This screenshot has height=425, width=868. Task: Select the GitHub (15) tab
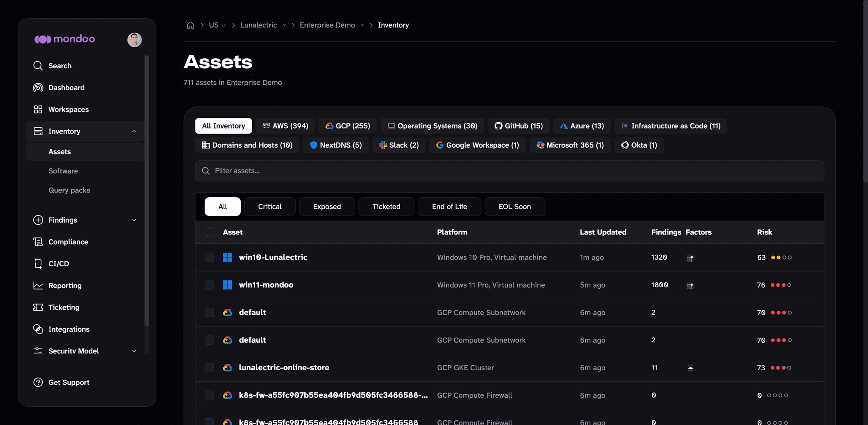point(518,126)
